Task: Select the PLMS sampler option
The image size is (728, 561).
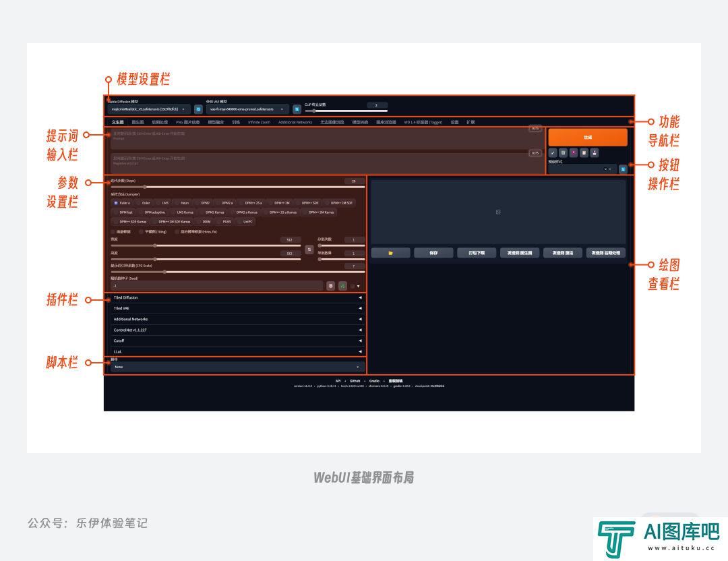Action: click(x=224, y=222)
